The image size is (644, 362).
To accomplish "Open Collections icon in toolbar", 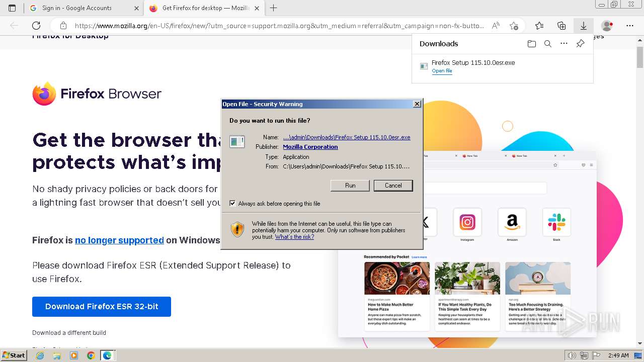I will coord(561,26).
